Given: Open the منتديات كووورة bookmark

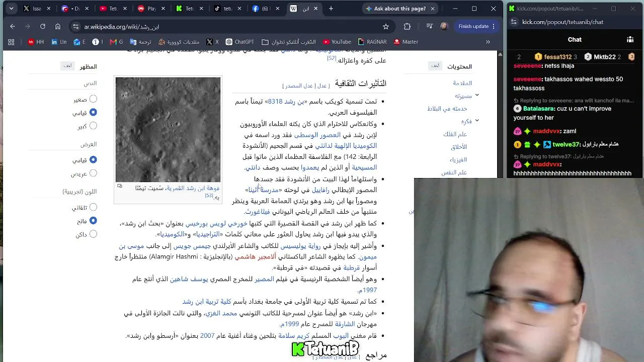Looking at the screenshot, I should coord(179,42).
